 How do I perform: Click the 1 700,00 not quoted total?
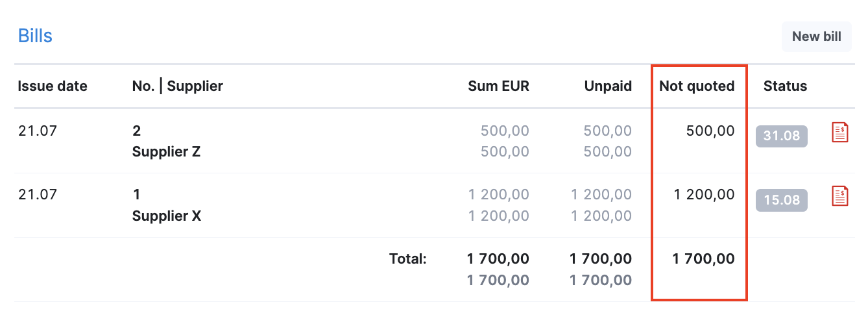(x=704, y=259)
